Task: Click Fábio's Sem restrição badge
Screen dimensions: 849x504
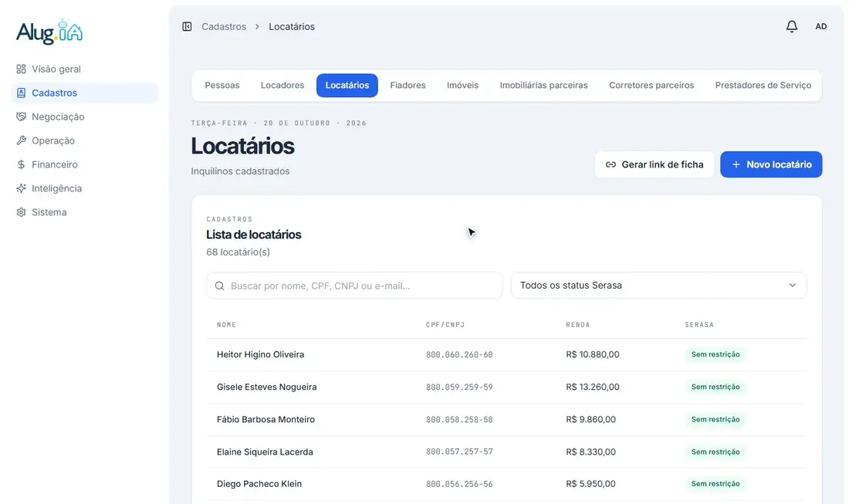Action: pos(715,420)
